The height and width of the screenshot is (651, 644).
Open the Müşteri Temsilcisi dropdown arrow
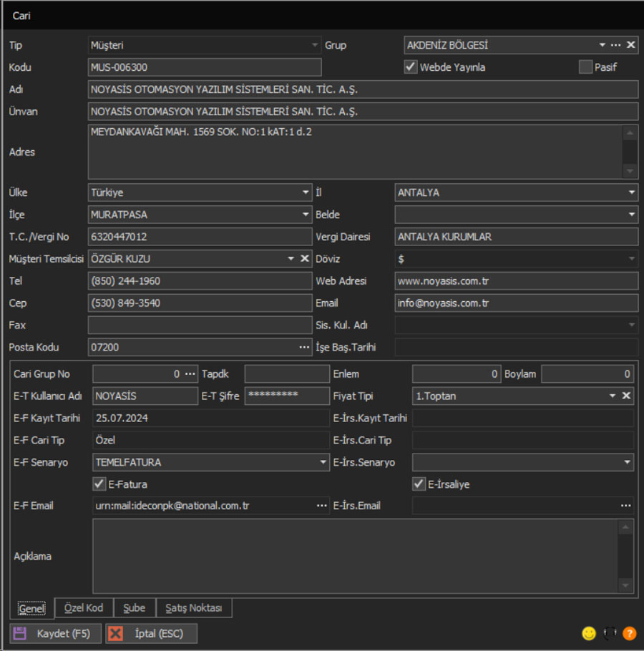[291, 259]
